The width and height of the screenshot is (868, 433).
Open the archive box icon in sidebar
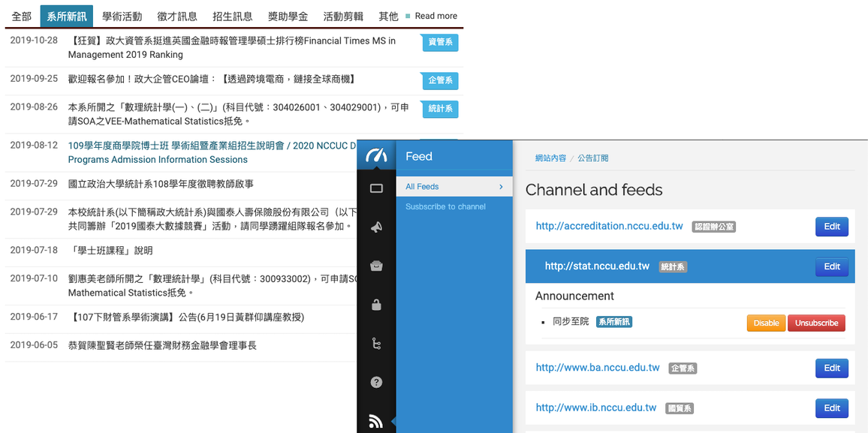(376, 266)
